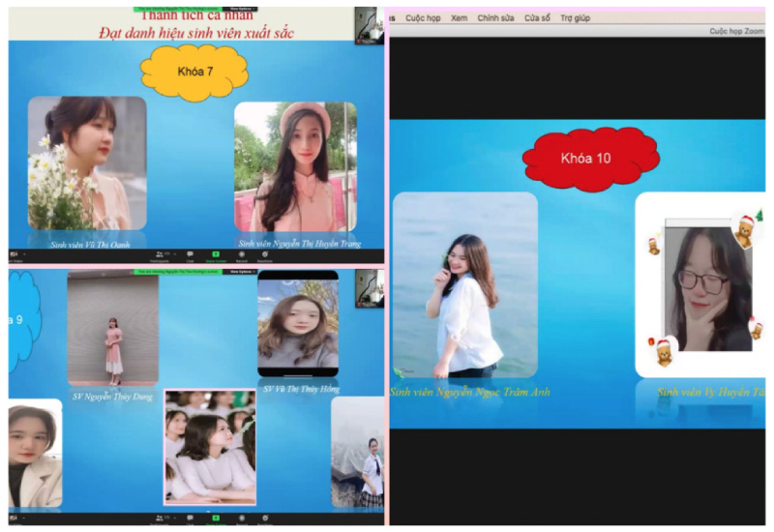Open Reactions in top-left Zoom toolbar
The image size is (774, 532).
(x=264, y=254)
